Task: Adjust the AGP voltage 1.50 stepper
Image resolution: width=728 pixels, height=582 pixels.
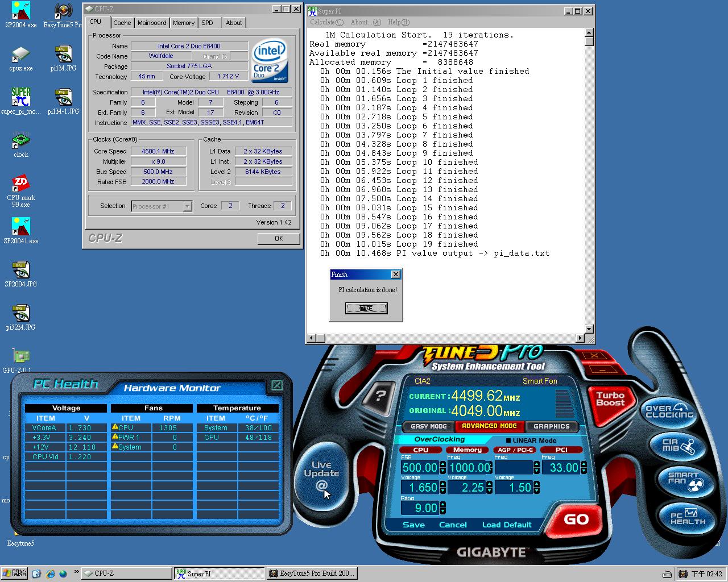Action: [536, 488]
